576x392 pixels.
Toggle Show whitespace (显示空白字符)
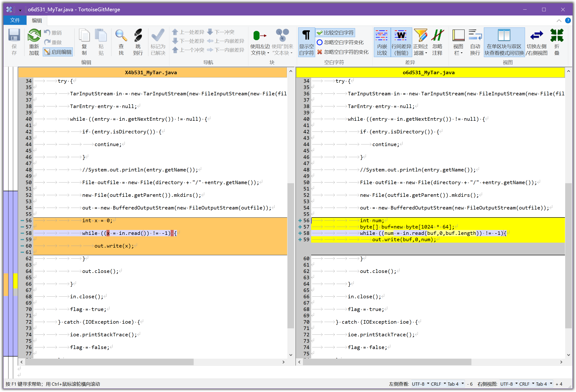pos(306,42)
